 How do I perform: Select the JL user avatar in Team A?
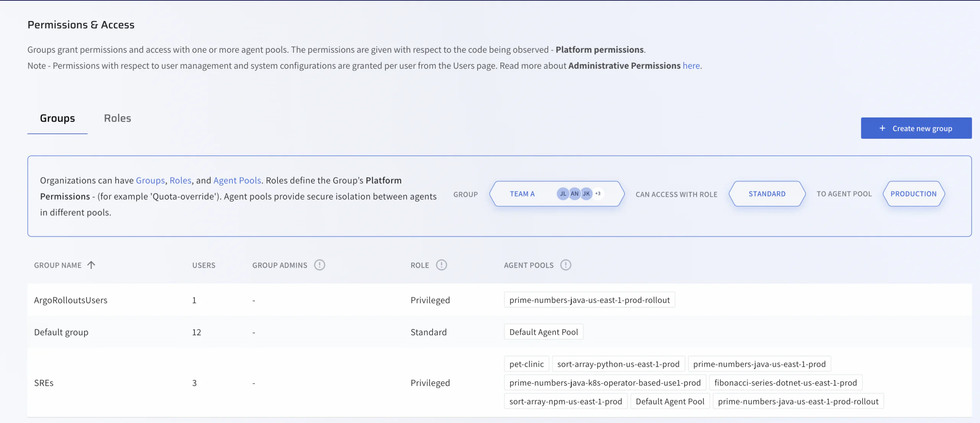click(563, 194)
